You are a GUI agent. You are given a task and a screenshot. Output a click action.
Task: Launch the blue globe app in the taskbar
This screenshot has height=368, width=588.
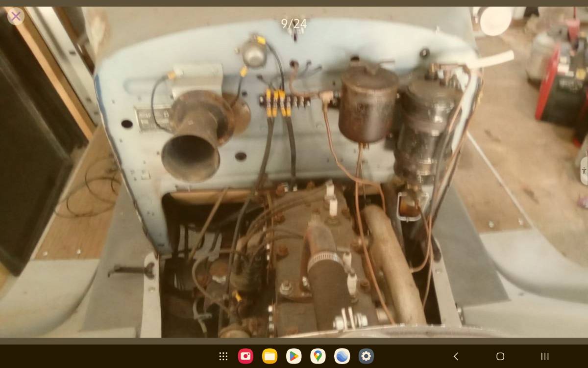(x=342, y=356)
